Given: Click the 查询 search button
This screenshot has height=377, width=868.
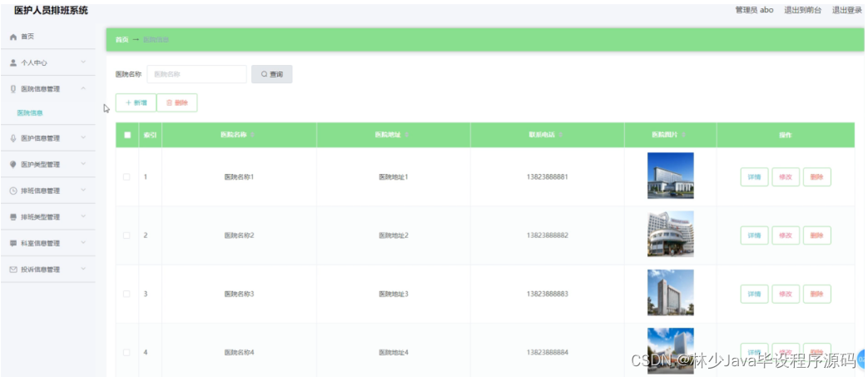Looking at the screenshot, I should pos(272,74).
